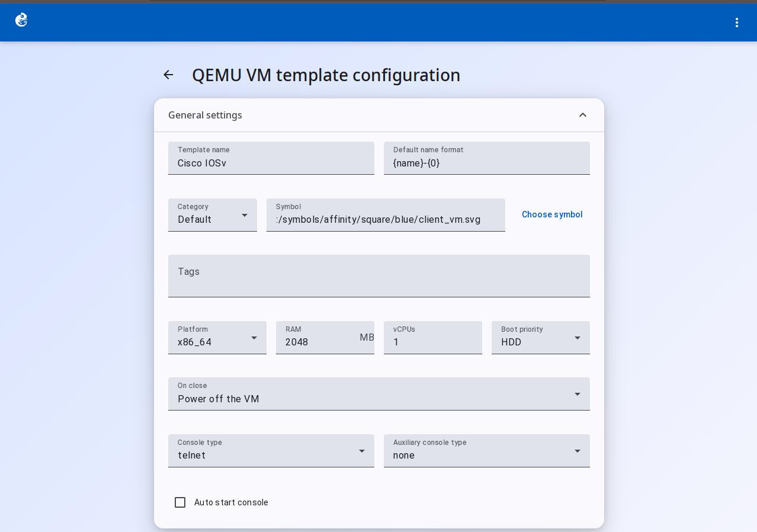Screen dimensions: 757x532
Task: Open the Boot priority dropdown
Action: [541, 338]
